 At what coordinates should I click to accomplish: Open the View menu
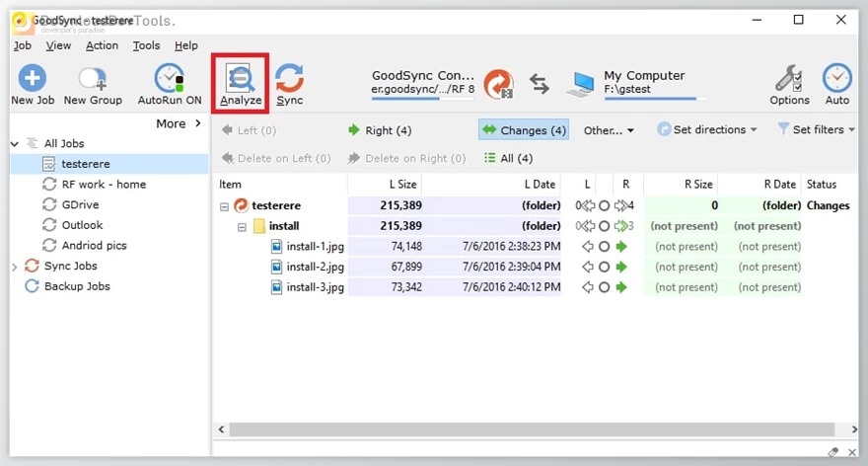[58, 45]
